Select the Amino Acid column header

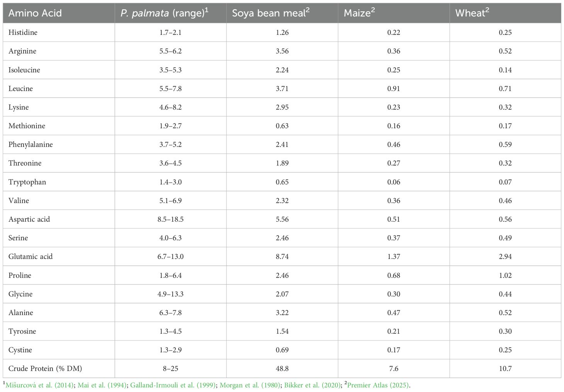click(35, 13)
